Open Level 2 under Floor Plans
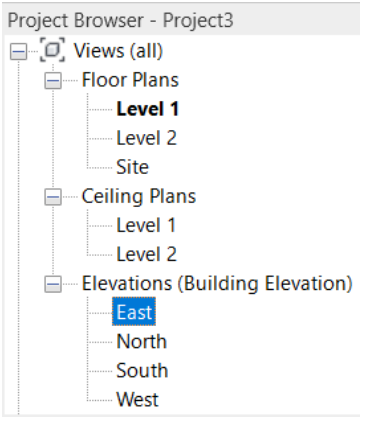Image resolution: width=380 pixels, height=431 pixels. (x=146, y=138)
